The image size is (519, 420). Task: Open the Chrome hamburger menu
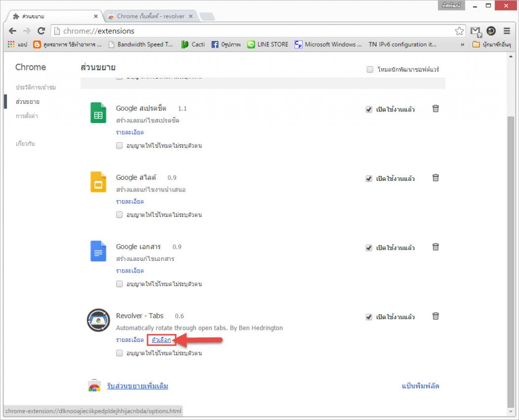coord(507,31)
